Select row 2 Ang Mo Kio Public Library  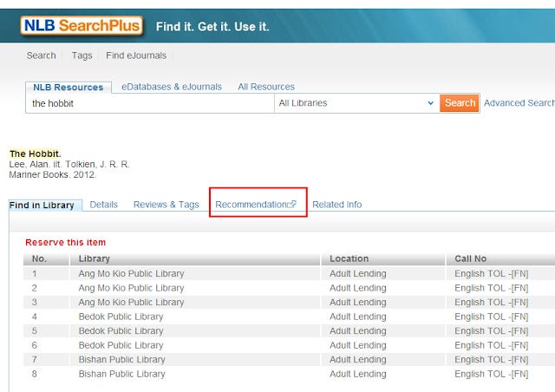click(x=131, y=288)
